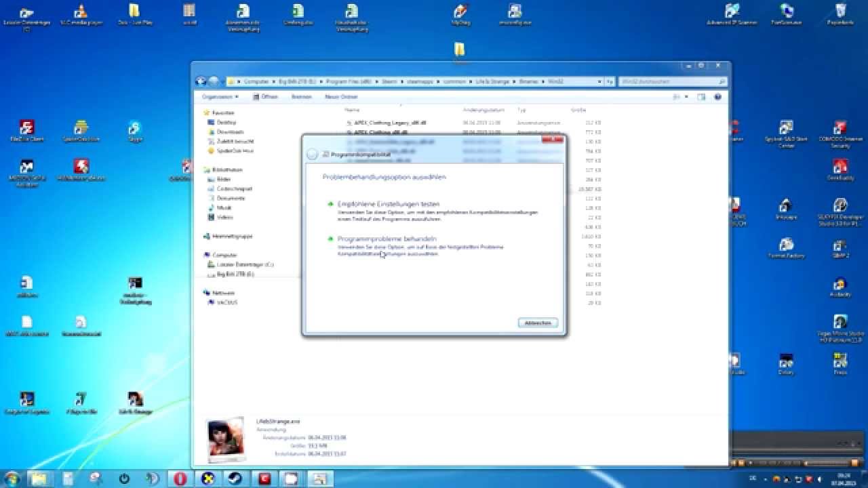
Task: Open the FileZilla Client desktop shortcut
Action: (26, 131)
